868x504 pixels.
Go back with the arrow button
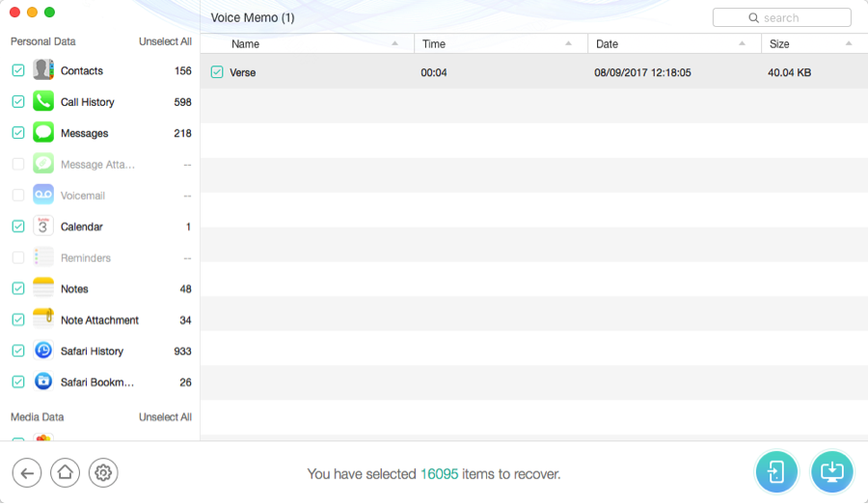point(27,472)
